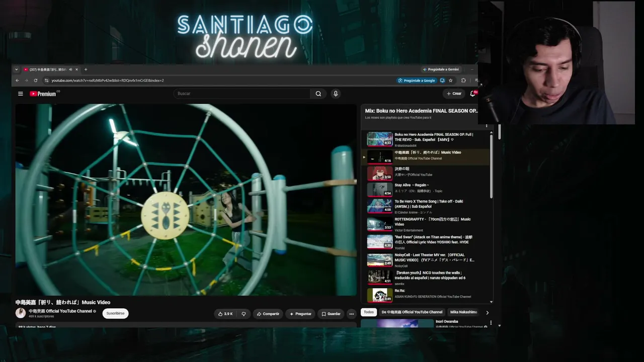Open more actions three-dot menu under video
The height and width of the screenshot is (362, 644).
pyautogui.click(x=352, y=314)
